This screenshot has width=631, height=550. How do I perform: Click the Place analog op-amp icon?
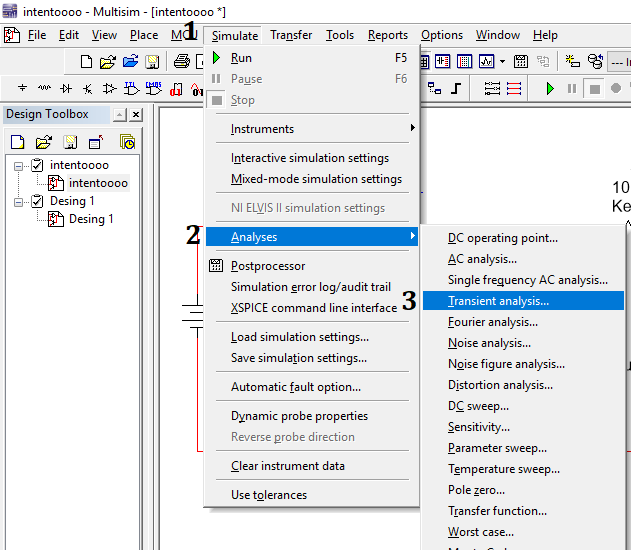[109, 88]
